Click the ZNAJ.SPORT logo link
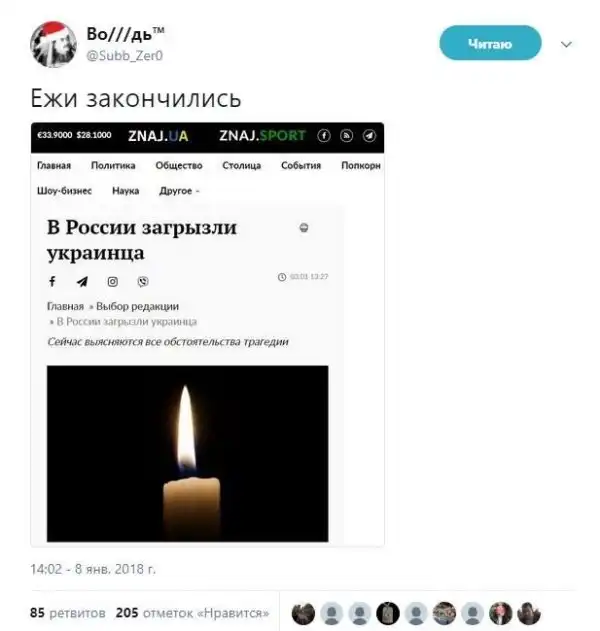 262,136
